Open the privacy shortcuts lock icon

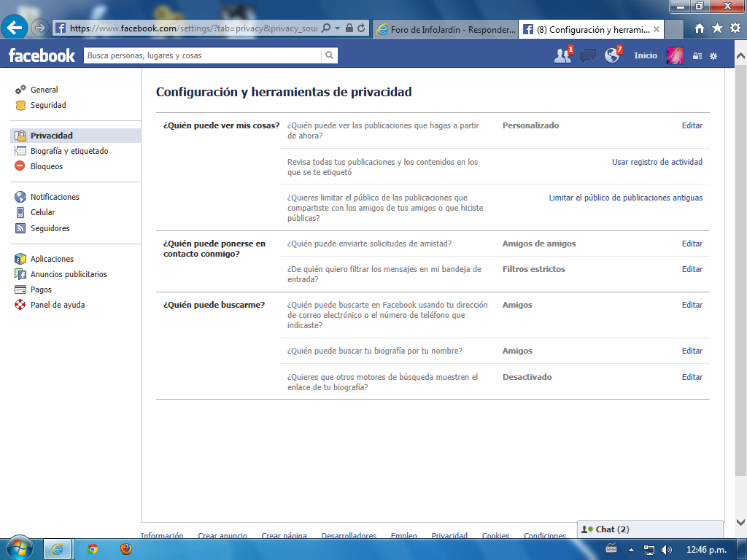coord(697,56)
